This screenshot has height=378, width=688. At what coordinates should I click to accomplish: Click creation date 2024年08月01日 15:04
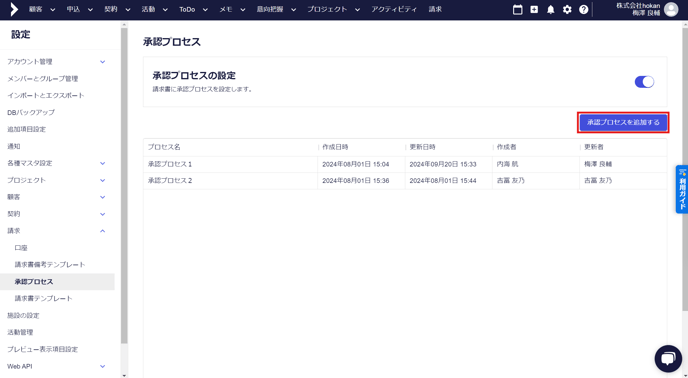(x=355, y=164)
